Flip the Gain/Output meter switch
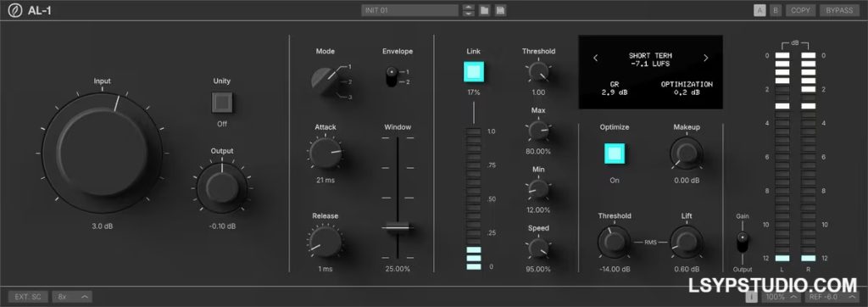This screenshot has height=307, width=868. point(743,243)
